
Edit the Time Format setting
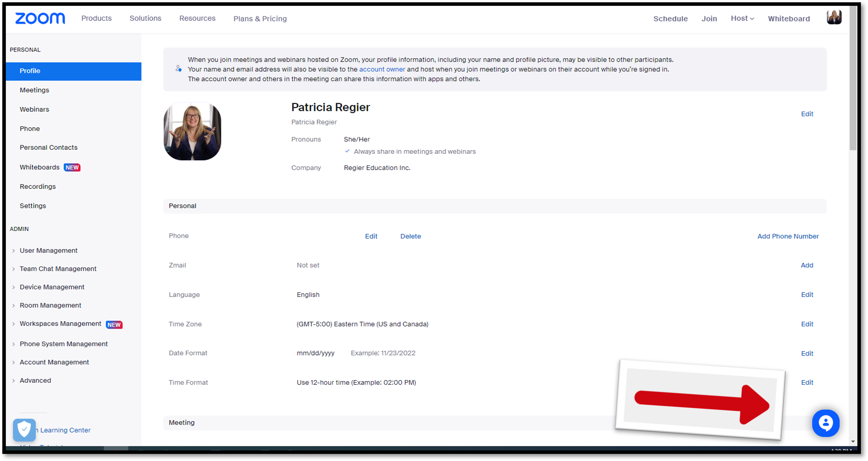coord(807,382)
